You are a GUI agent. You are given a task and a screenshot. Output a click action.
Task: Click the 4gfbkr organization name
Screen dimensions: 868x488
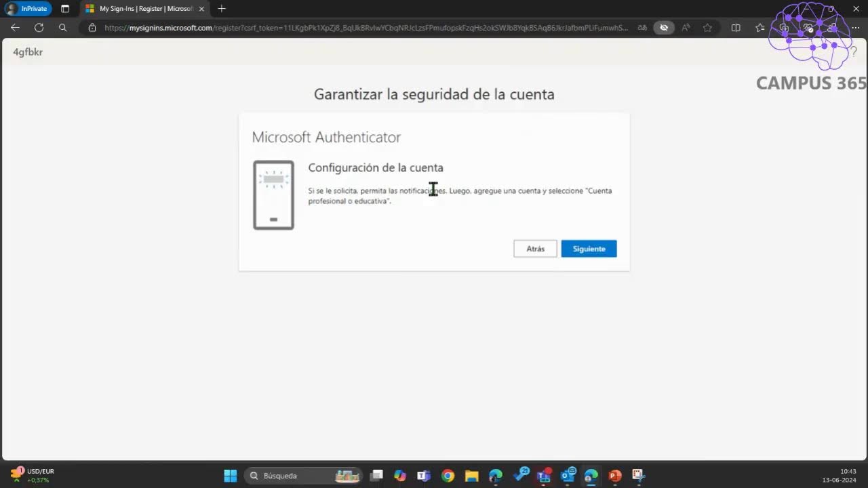pyautogui.click(x=28, y=52)
